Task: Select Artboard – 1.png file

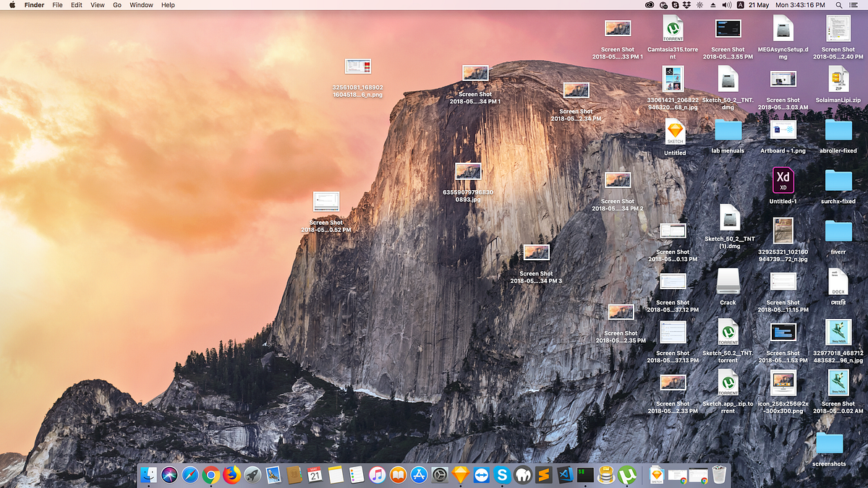Action: (783, 130)
